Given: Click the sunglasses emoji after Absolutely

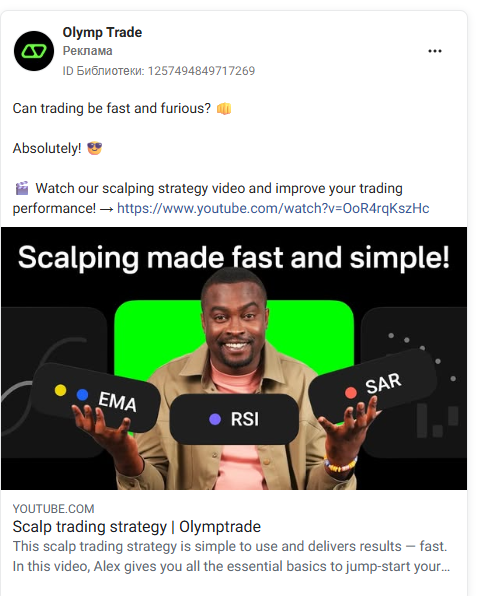Looking at the screenshot, I should pos(95,148).
